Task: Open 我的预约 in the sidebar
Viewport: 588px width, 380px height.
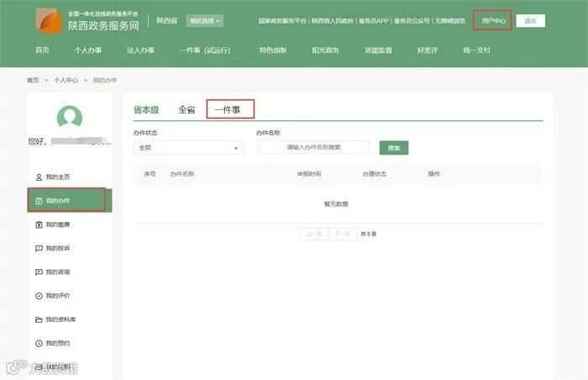Action: click(58, 343)
